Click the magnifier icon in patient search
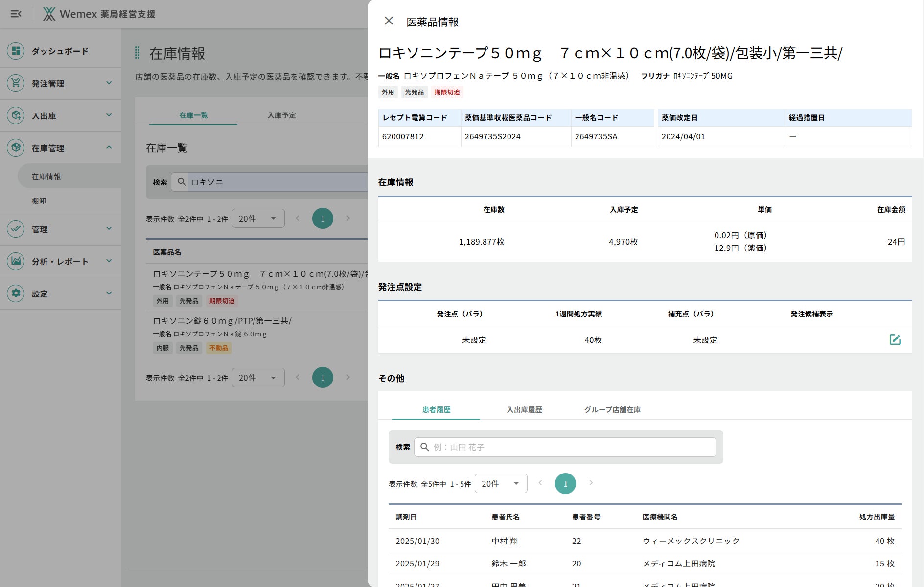 [425, 447]
